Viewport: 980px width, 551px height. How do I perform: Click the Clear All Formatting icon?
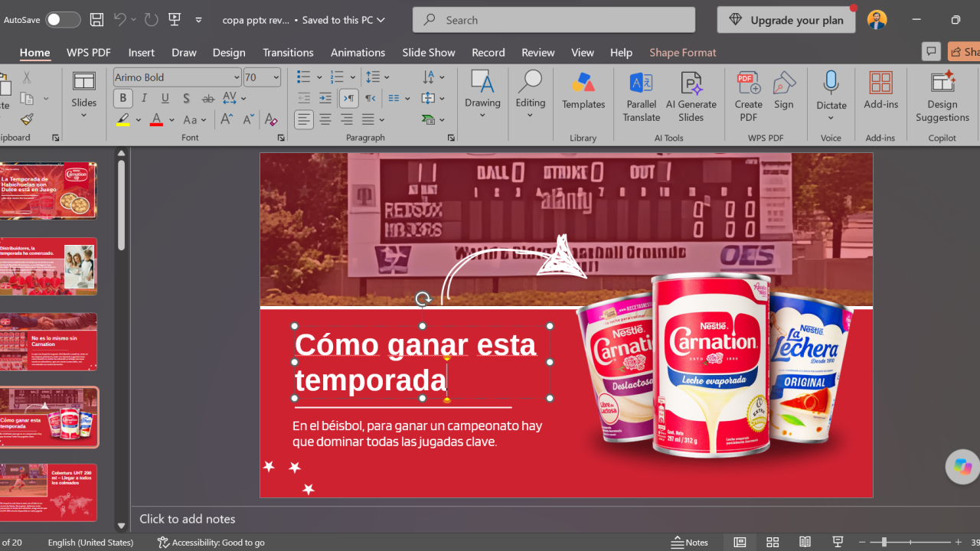click(270, 119)
